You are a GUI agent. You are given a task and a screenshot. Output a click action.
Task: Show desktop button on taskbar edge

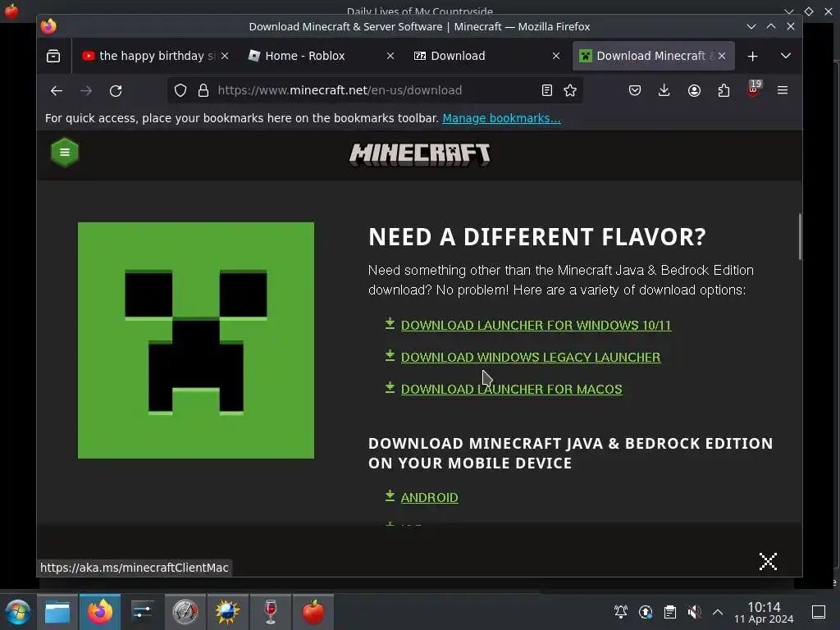(x=819, y=612)
